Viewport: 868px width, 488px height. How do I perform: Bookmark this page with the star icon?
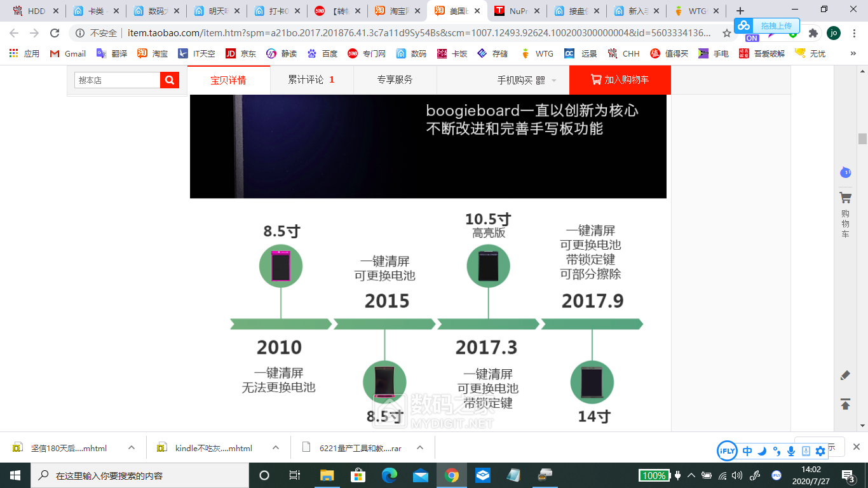(x=727, y=33)
